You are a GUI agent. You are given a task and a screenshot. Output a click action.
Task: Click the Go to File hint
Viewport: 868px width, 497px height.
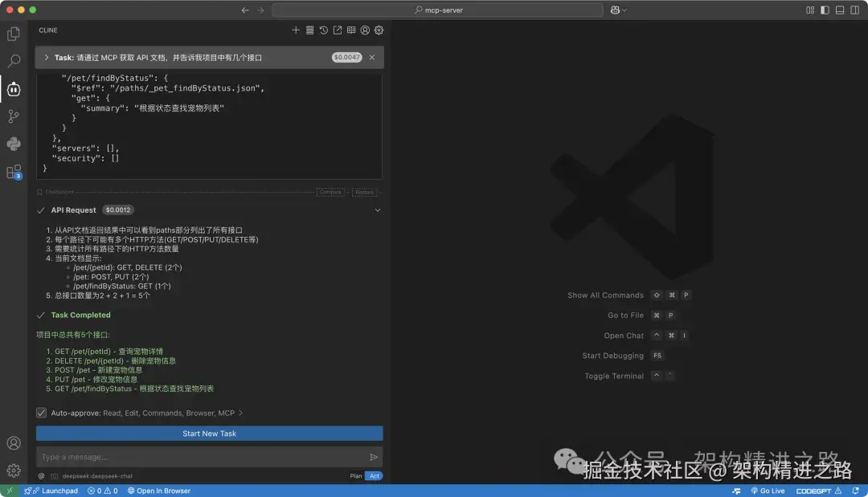pyautogui.click(x=625, y=315)
